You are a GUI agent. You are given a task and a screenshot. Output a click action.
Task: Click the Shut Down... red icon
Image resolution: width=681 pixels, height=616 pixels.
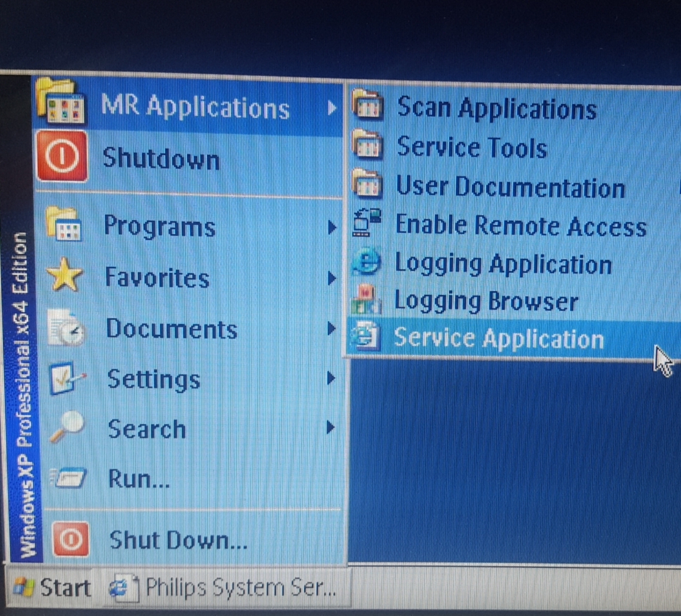click(x=71, y=539)
